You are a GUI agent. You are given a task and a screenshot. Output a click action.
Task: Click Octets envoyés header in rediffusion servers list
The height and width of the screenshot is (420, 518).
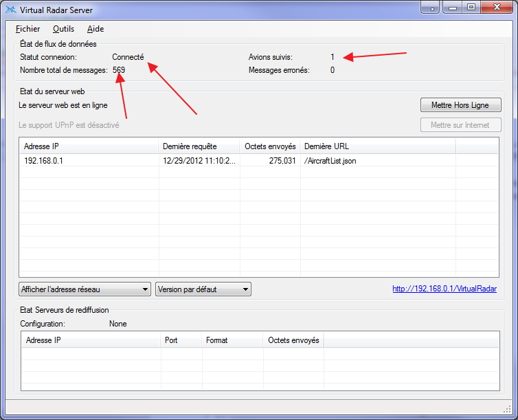[293, 340]
